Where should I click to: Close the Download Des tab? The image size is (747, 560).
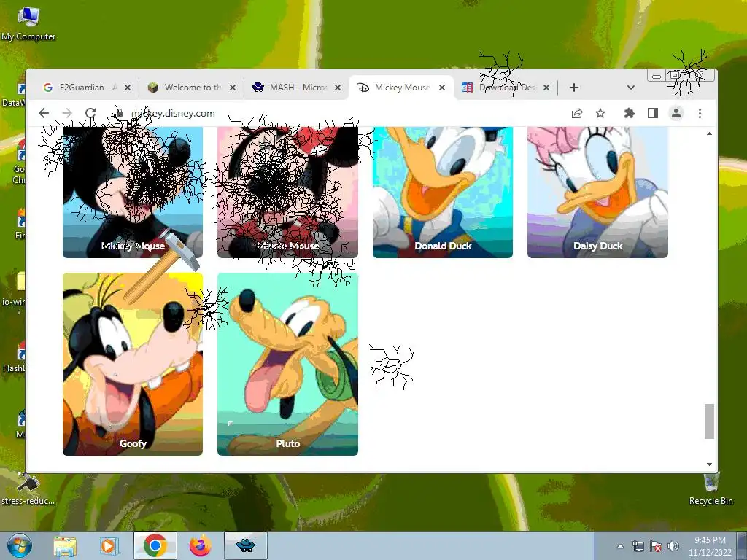pyautogui.click(x=546, y=87)
